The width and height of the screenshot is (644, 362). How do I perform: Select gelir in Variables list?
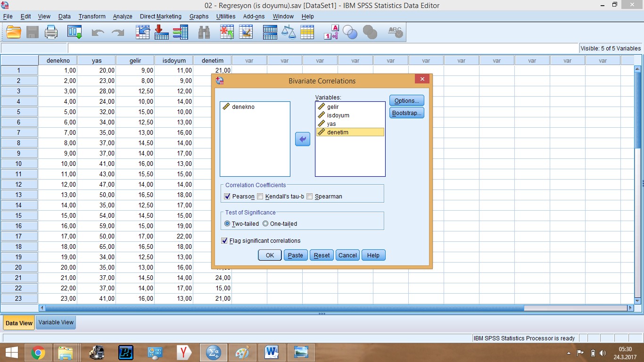pos(350,107)
